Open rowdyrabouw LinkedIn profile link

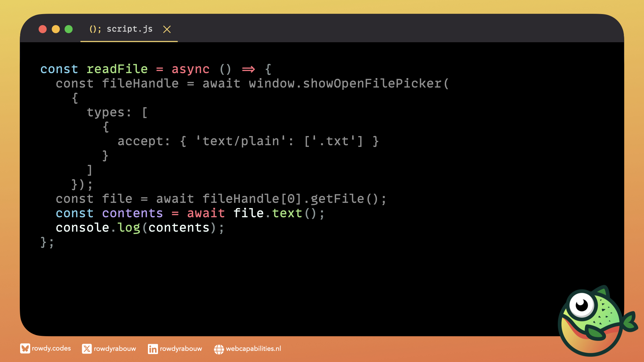click(181, 349)
